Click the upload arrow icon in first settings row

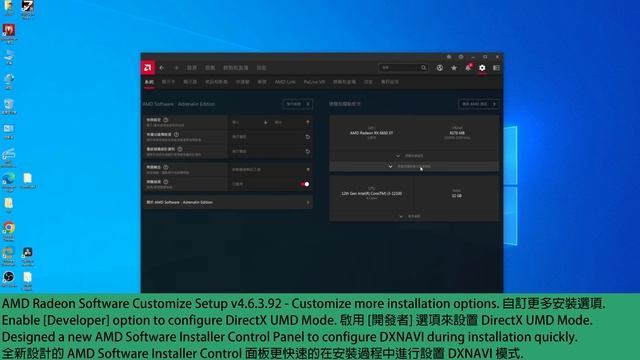pos(308,122)
